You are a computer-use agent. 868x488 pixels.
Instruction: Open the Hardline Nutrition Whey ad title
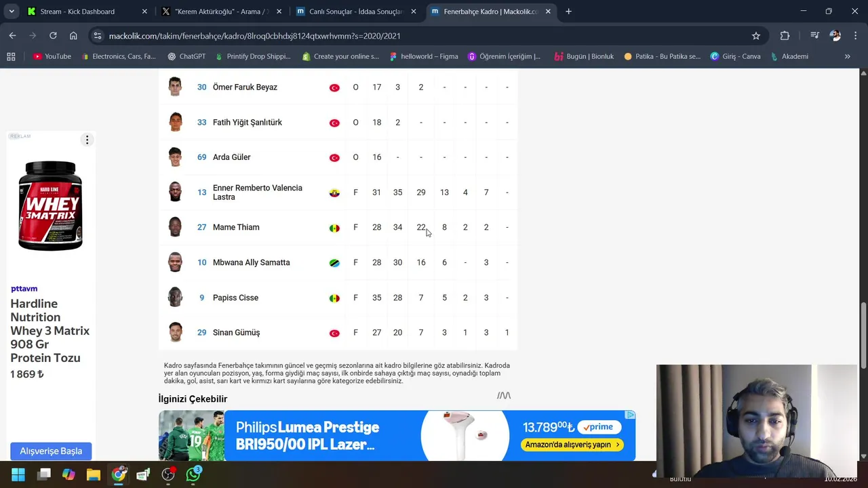point(50,331)
